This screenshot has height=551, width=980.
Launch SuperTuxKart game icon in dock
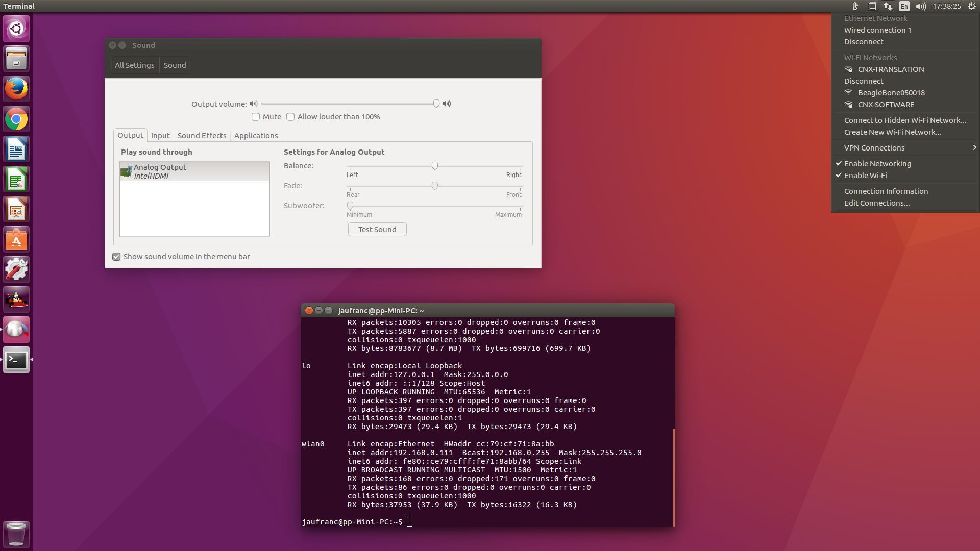(x=16, y=300)
